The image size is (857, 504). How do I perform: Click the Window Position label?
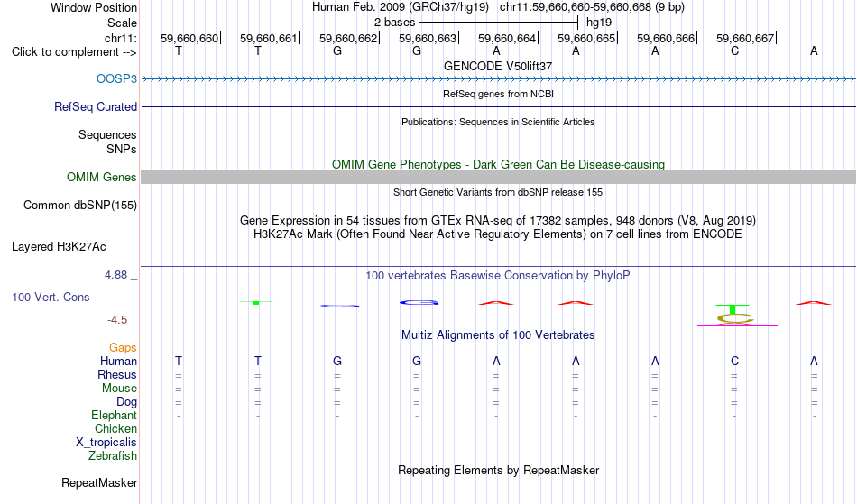[94, 7]
